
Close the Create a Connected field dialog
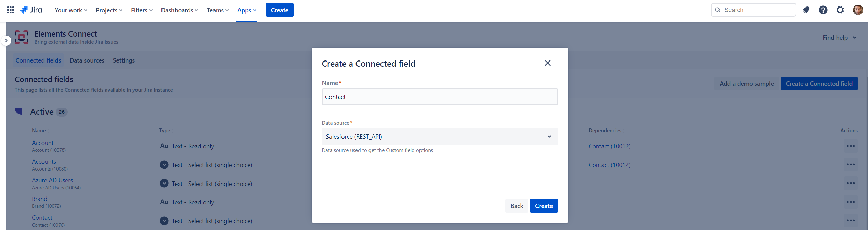(x=547, y=63)
